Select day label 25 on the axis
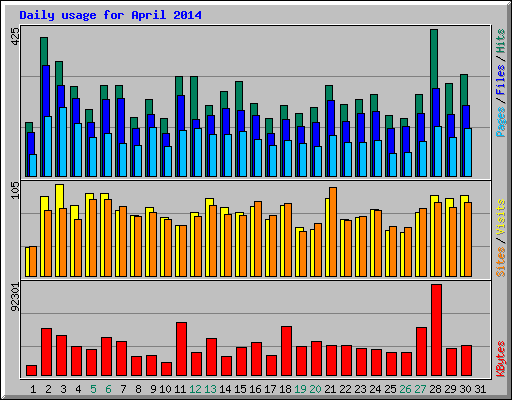The height and width of the screenshot is (400, 512). pos(390,389)
